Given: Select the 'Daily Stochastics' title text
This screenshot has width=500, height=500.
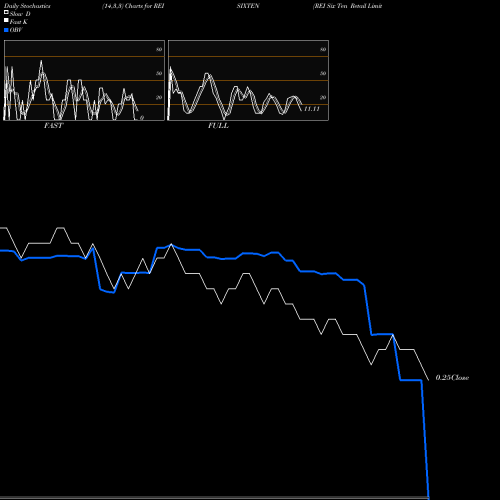Looking at the screenshot, I should click(27, 6).
